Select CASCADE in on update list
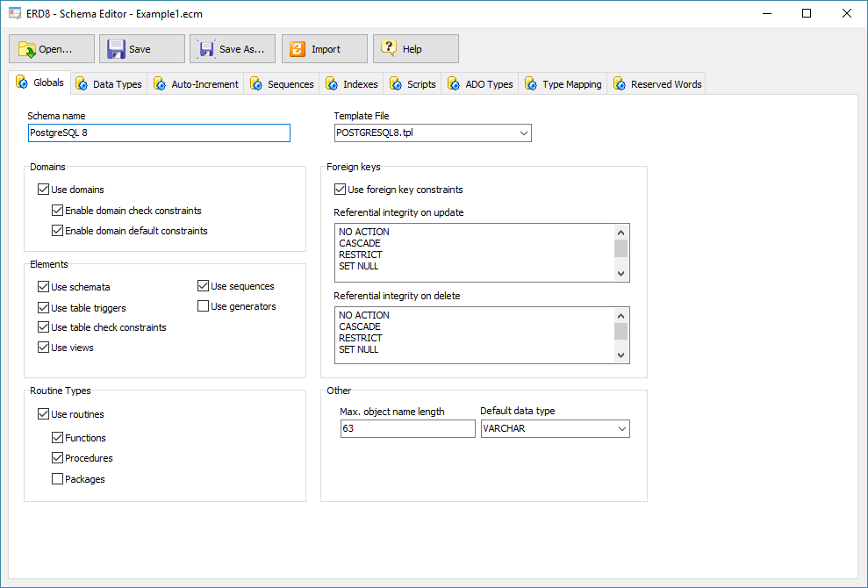This screenshot has width=868, height=588. point(360,243)
